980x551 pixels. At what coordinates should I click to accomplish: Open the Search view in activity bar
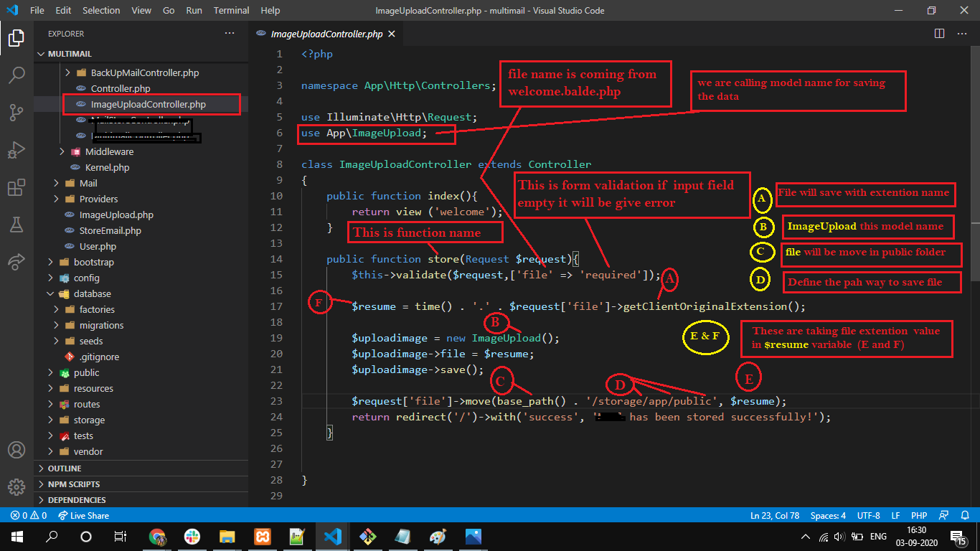point(16,75)
